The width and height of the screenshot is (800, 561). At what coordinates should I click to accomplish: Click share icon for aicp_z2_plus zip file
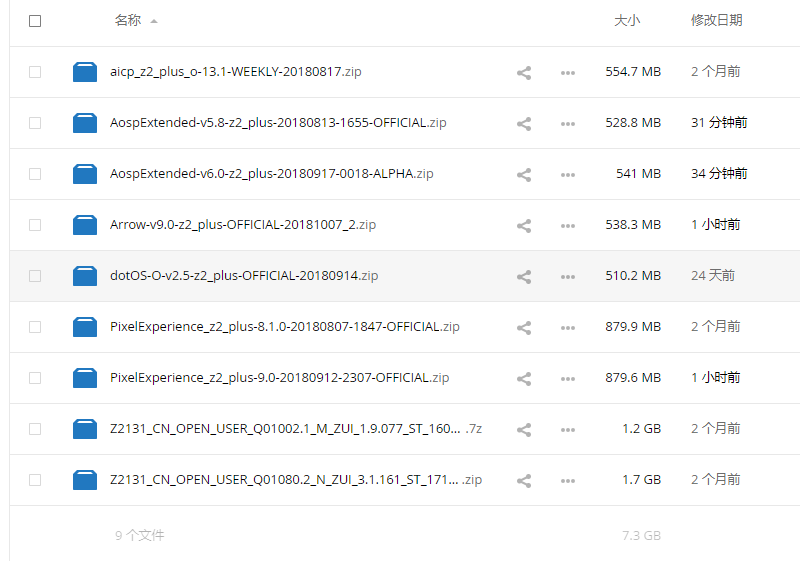tap(523, 72)
